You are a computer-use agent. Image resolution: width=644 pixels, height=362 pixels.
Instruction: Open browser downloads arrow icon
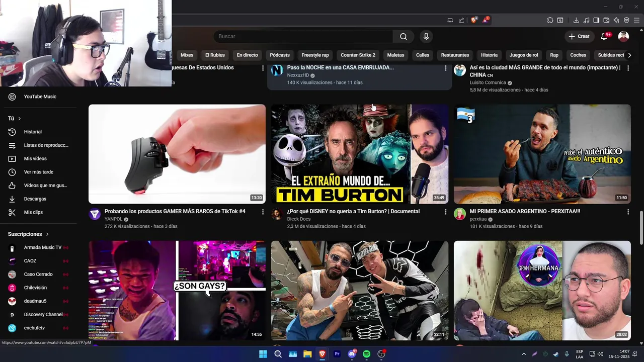click(576, 20)
